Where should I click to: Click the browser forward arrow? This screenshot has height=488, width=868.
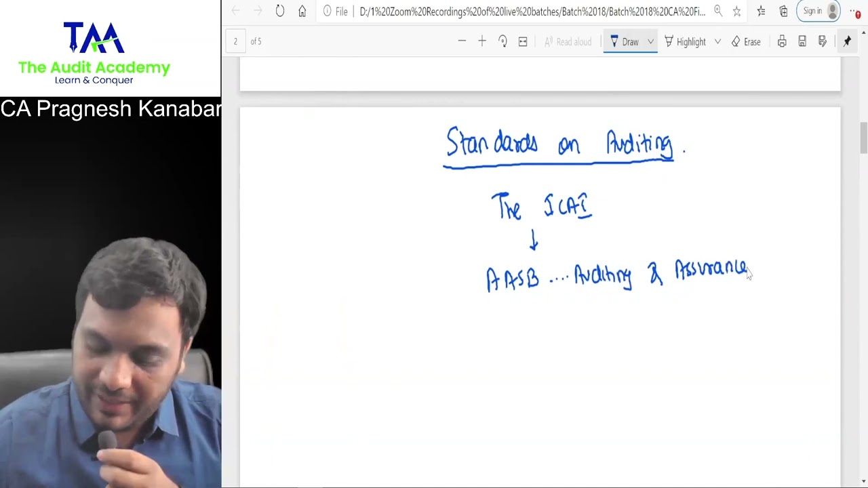[258, 11]
